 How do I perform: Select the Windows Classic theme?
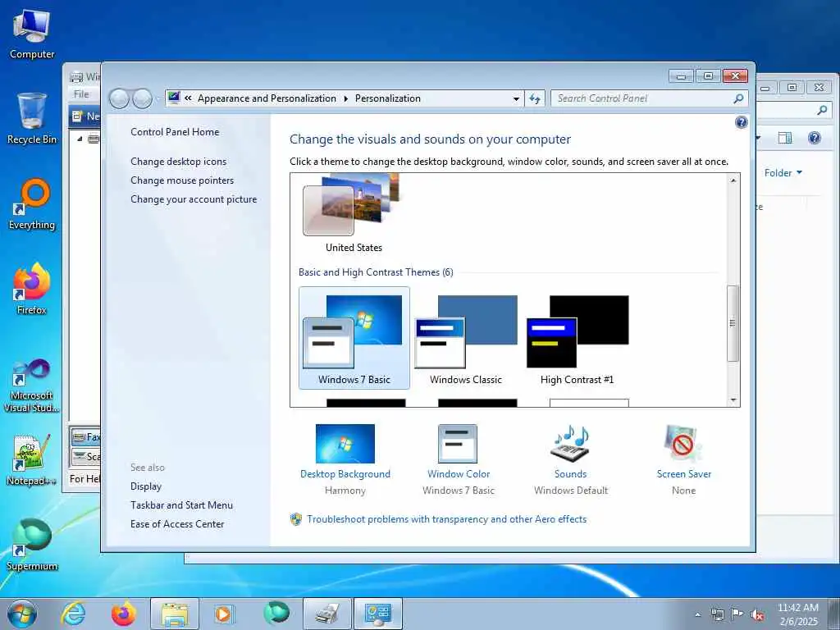click(x=466, y=337)
